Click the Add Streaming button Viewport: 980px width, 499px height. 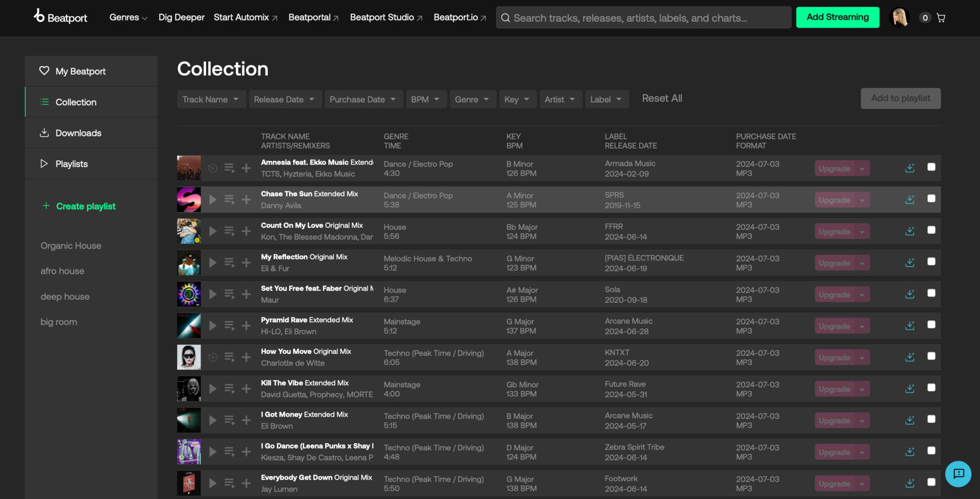pyautogui.click(x=837, y=17)
